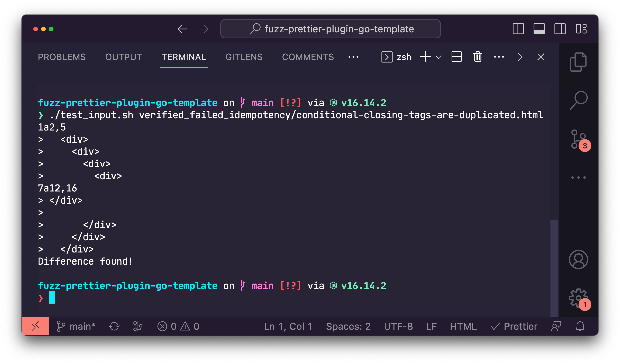The height and width of the screenshot is (364, 620).
Task: Split the terminal panel
Action: [x=457, y=57]
